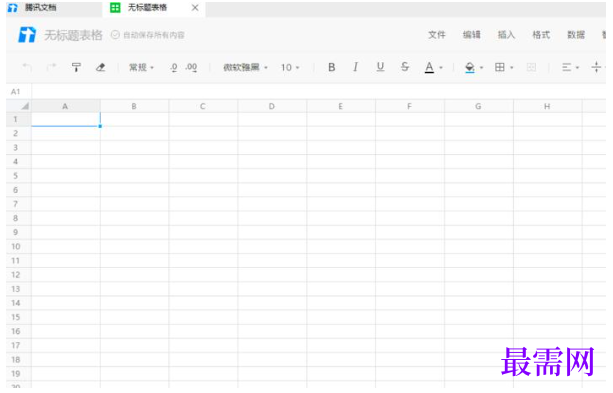Toggle underline formatting
This screenshot has width=613, height=393.
pos(380,67)
